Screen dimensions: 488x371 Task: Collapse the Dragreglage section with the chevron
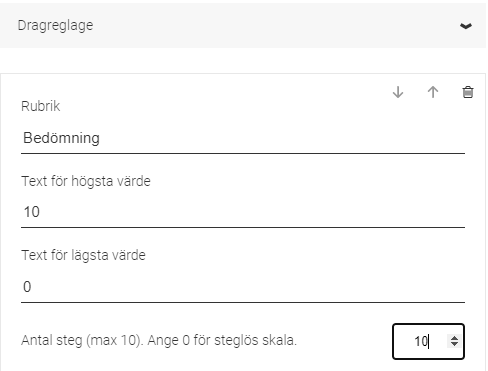point(466,26)
